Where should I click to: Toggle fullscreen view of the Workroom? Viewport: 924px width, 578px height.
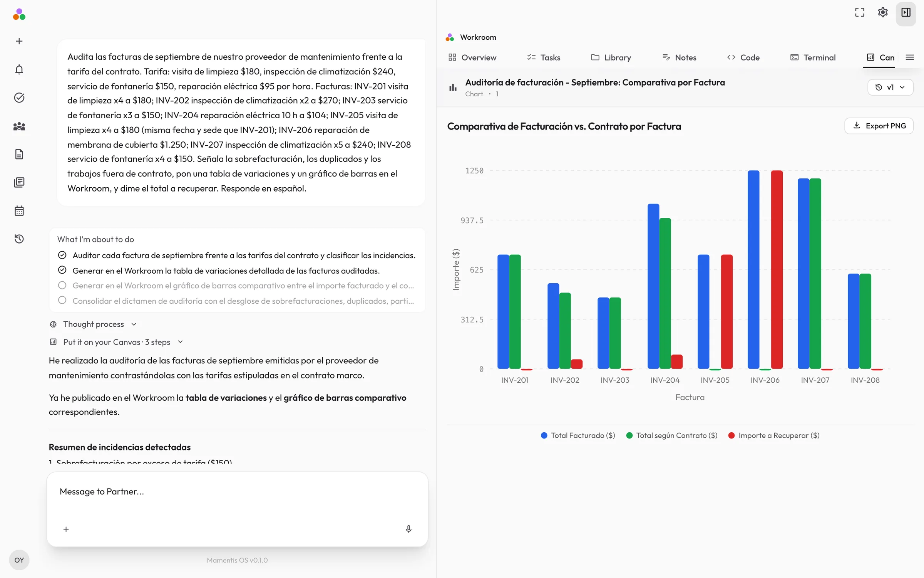(859, 12)
